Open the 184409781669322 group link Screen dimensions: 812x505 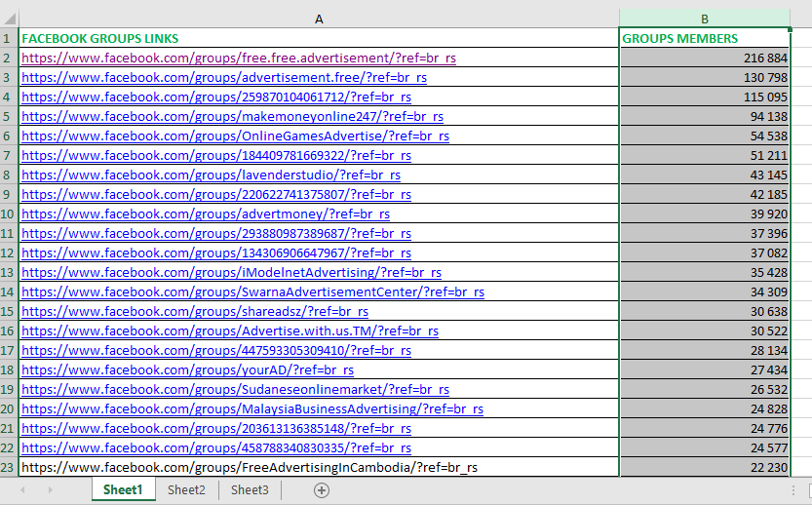[216, 155]
